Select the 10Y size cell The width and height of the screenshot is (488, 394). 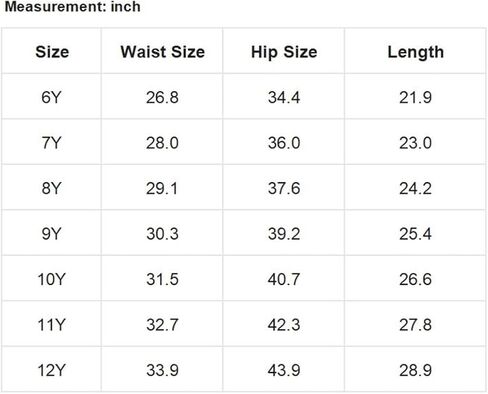(x=51, y=279)
